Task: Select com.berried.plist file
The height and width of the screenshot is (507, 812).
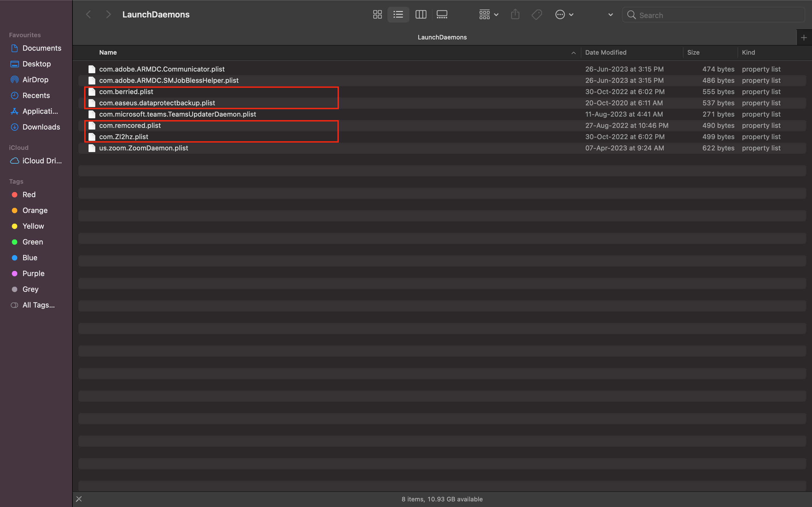Action: [126, 92]
